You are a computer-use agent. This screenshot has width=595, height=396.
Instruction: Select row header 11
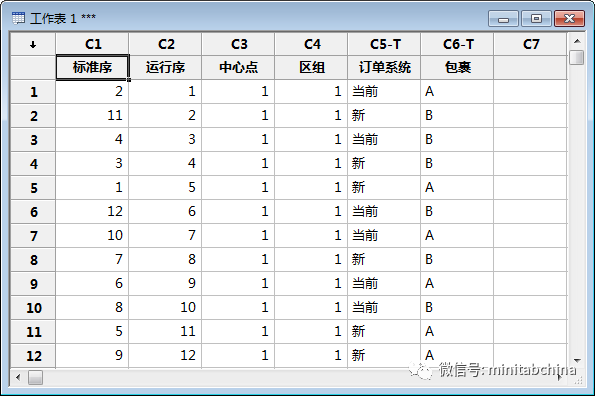pyautogui.click(x=33, y=332)
